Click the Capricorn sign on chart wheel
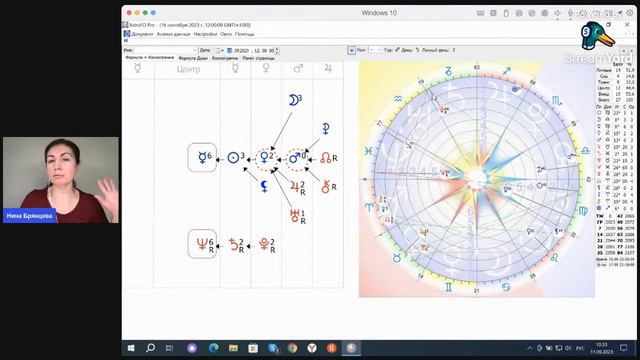Screen dimensions: 640x360 pyautogui.click(x=448, y=71)
